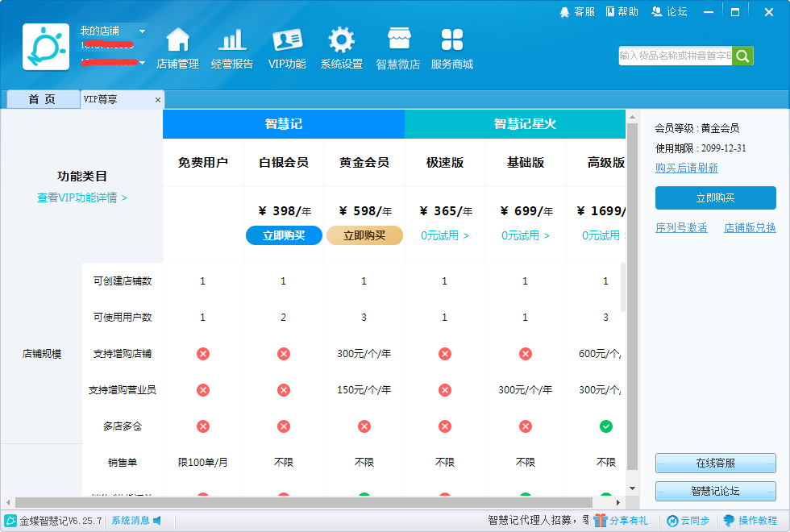
Task: Click 极速版 多店多仓 red cross
Action: pyautogui.click(x=445, y=426)
